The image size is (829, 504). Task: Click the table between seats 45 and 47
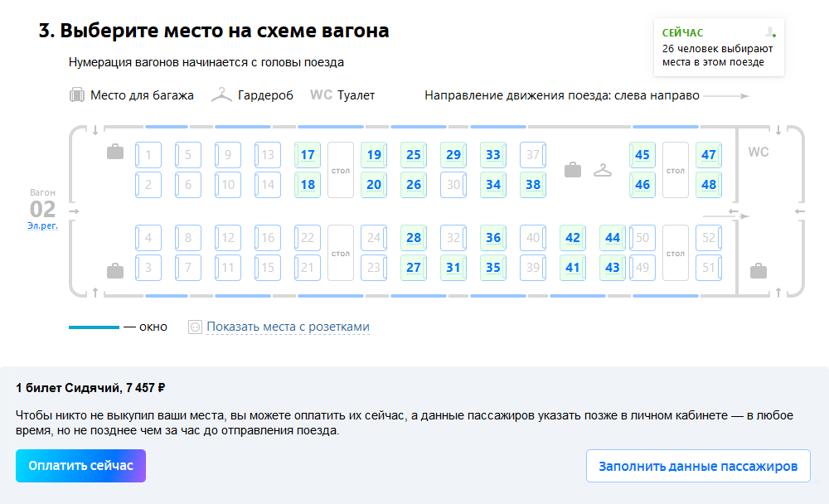click(x=675, y=170)
